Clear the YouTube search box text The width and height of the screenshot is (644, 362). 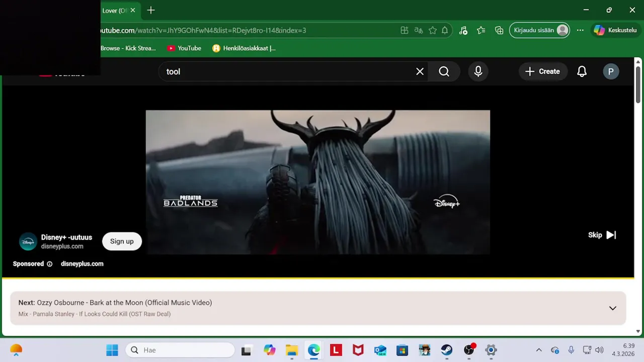(x=420, y=71)
